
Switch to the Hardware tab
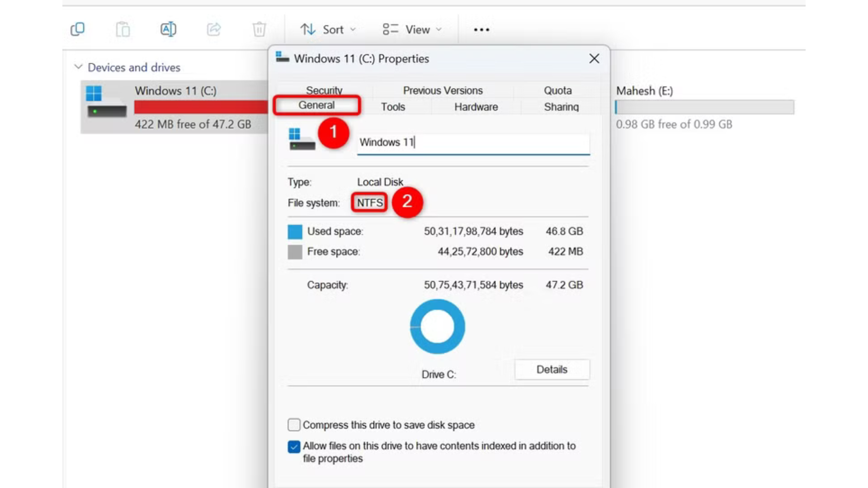pos(476,107)
